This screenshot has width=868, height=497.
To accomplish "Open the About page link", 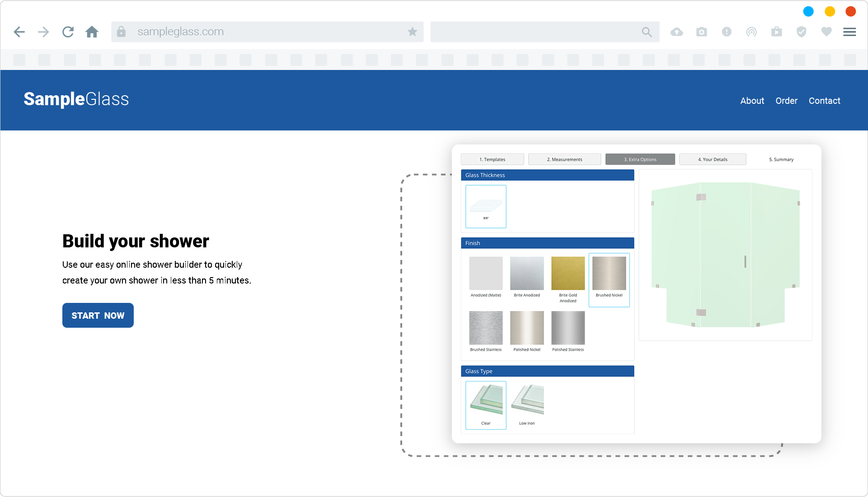I will point(752,101).
